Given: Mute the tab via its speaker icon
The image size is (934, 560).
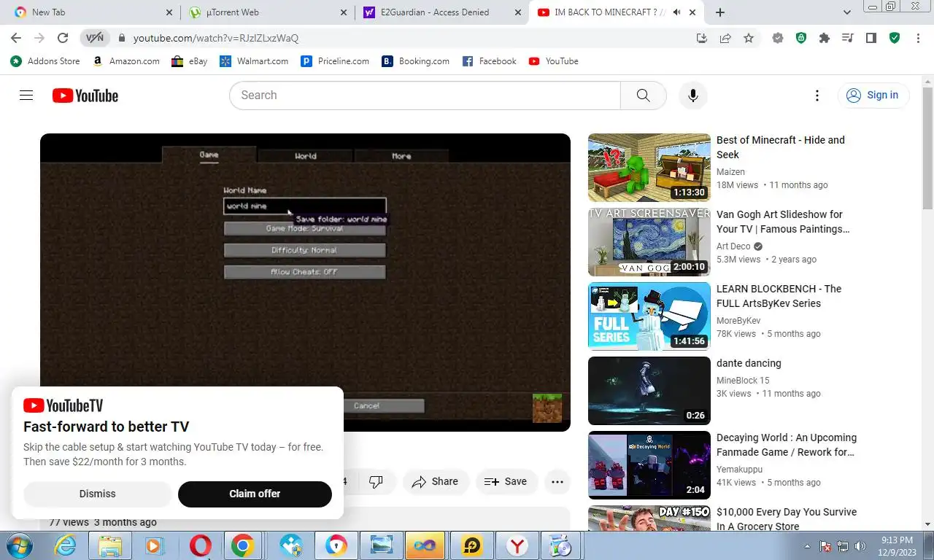Looking at the screenshot, I should click(x=677, y=12).
